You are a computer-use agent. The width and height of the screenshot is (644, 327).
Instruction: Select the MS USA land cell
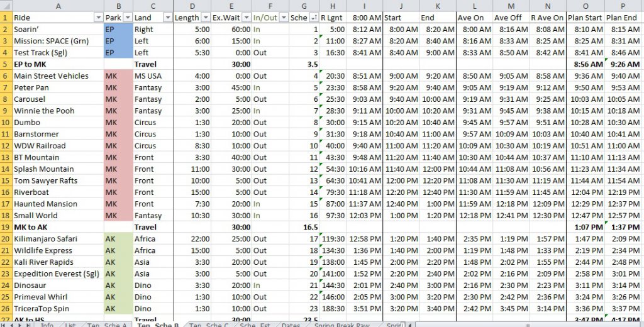[153, 75]
